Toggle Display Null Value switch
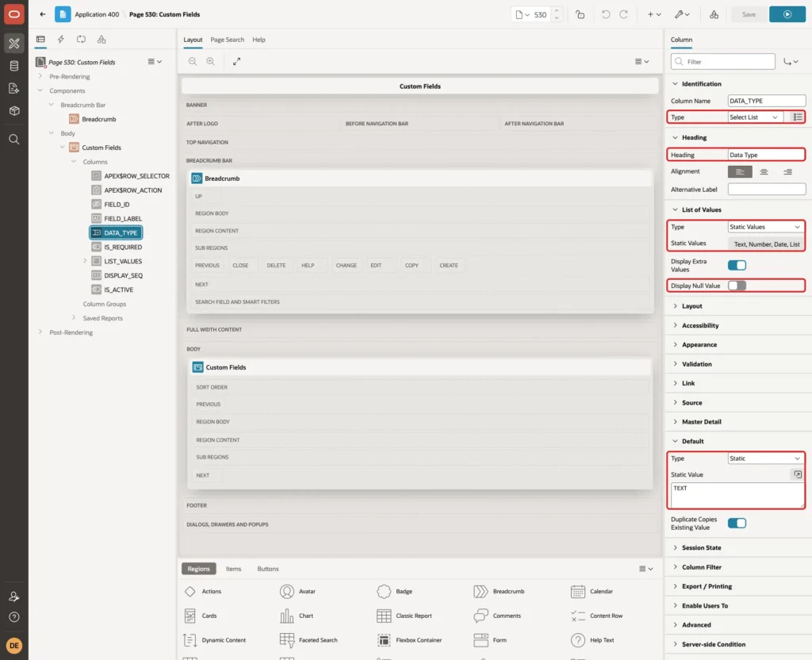The width and height of the screenshot is (812, 660). tap(737, 286)
